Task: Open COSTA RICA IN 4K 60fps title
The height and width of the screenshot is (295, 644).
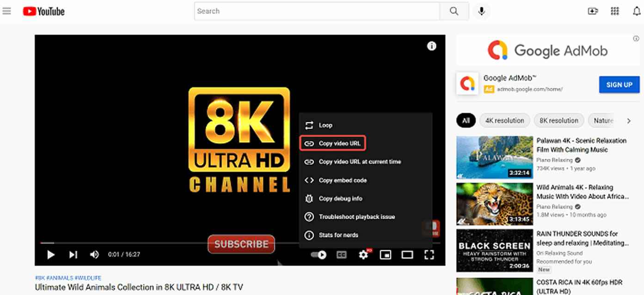Action: point(579,286)
